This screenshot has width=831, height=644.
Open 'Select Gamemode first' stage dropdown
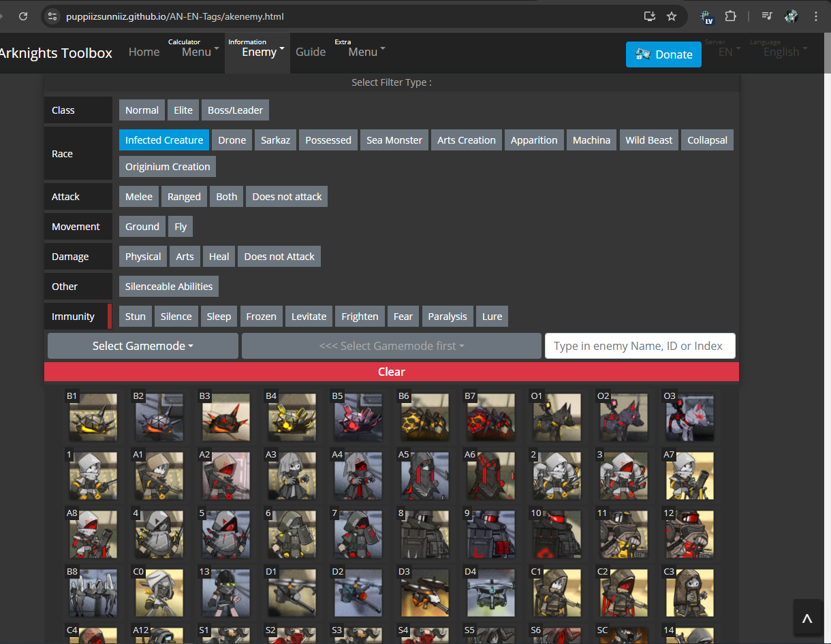(392, 346)
